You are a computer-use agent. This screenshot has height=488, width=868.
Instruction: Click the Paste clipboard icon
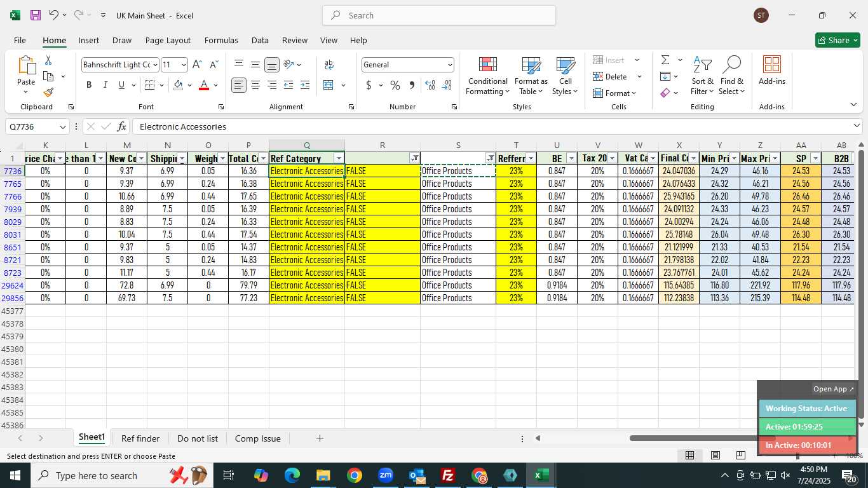[x=26, y=65]
